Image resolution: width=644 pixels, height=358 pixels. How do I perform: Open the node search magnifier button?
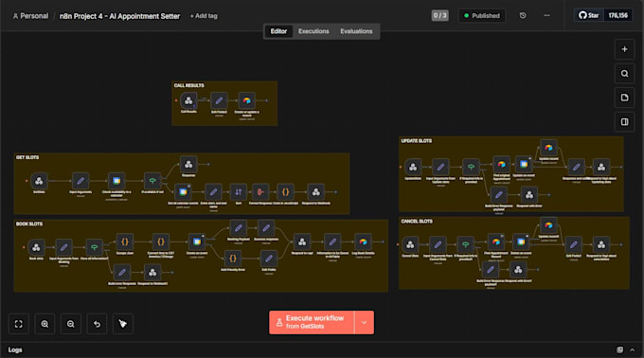(624, 74)
